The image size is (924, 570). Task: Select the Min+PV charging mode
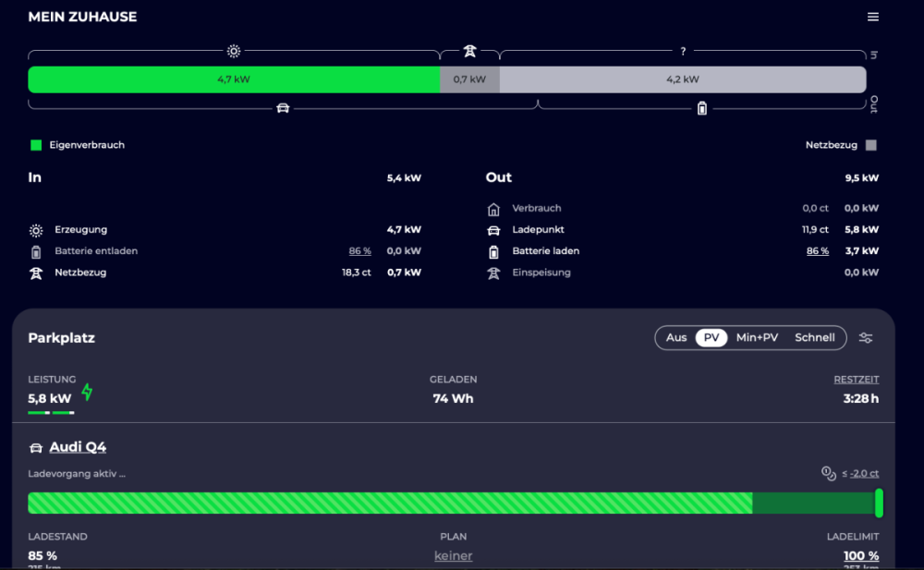(x=757, y=338)
